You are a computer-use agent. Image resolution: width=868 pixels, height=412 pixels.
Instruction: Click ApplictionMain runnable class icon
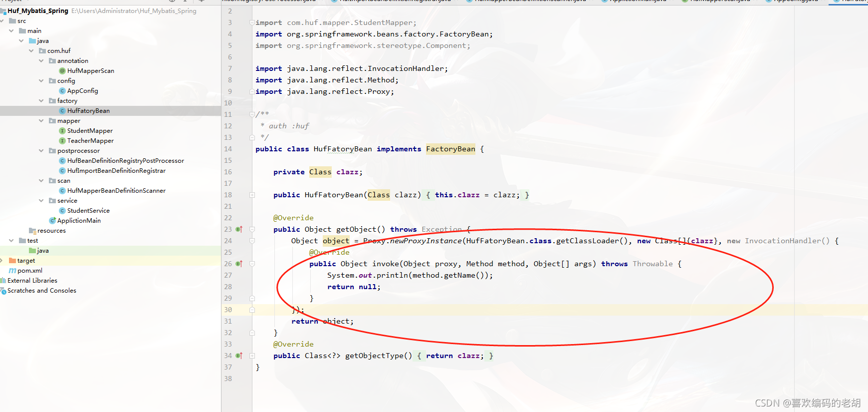[x=52, y=221]
